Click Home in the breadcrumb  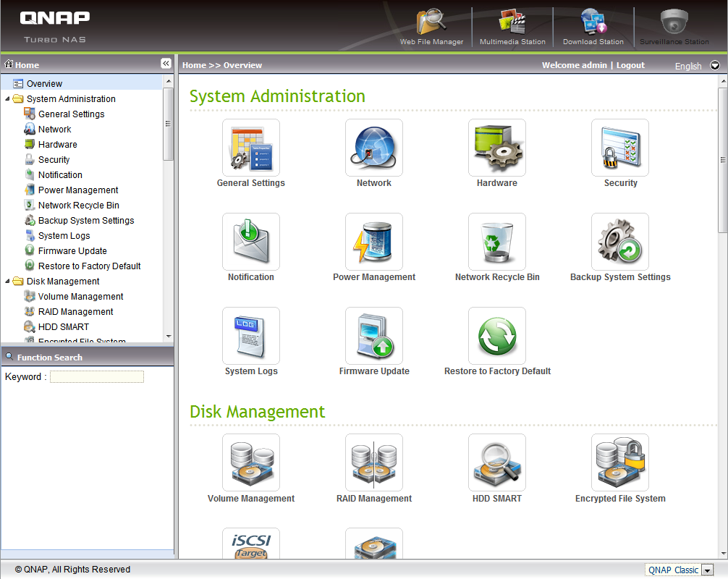click(x=194, y=65)
